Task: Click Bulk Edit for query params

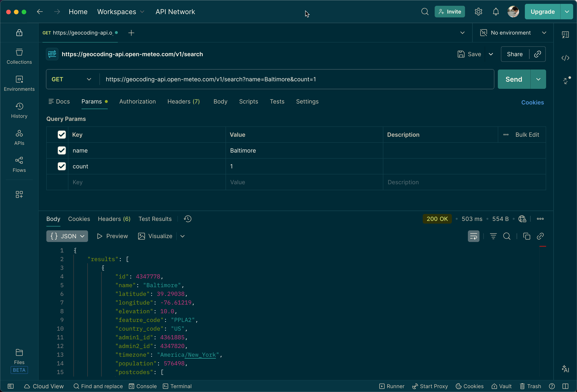Action: coord(527,135)
